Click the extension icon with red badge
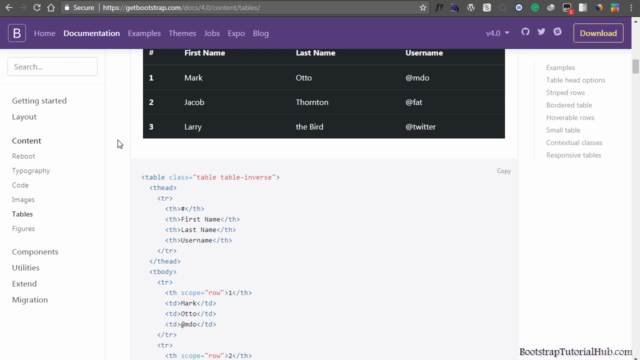Image resolution: width=640 pixels, height=360 pixels. coord(567,8)
